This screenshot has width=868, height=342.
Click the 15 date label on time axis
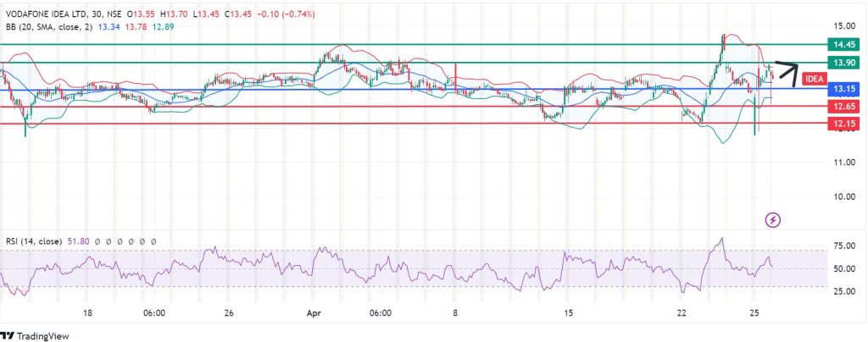[x=567, y=313]
